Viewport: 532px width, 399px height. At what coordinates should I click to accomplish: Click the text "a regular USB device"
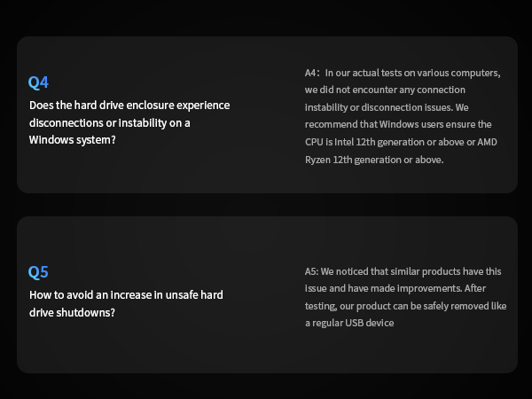(x=349, y=324)
